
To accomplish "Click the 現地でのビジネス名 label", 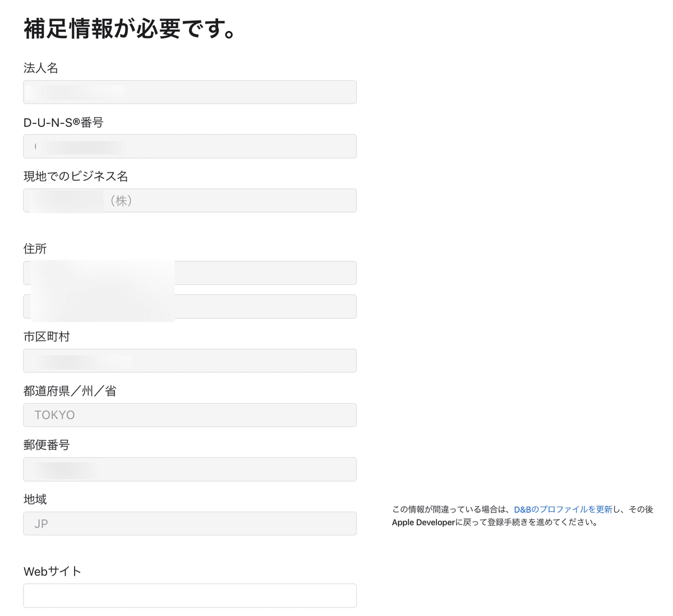I will click(x=76, y=176).
